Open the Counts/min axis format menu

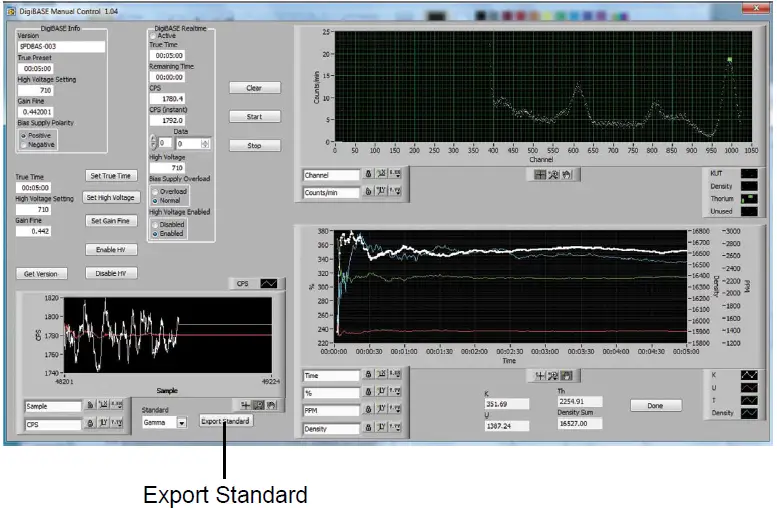[x=395, y=191]
